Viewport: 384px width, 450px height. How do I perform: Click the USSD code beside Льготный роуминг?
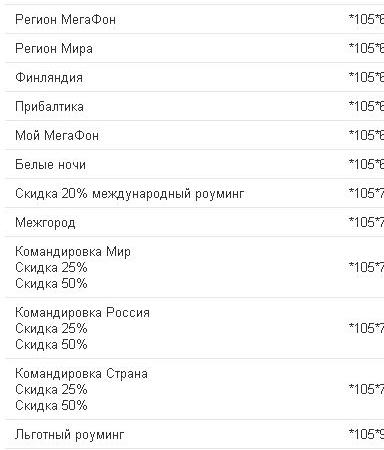point(366,434)
